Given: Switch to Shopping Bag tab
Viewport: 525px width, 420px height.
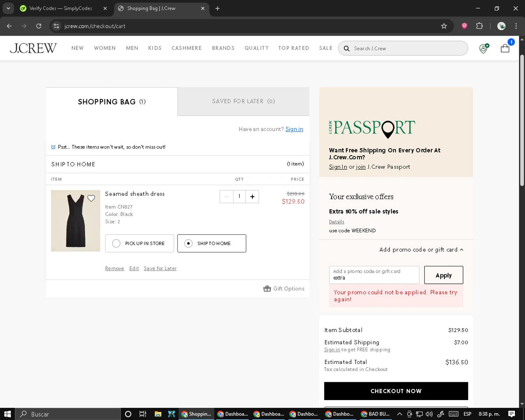Looking at the screenshot, I should click(x=112, y=101).
